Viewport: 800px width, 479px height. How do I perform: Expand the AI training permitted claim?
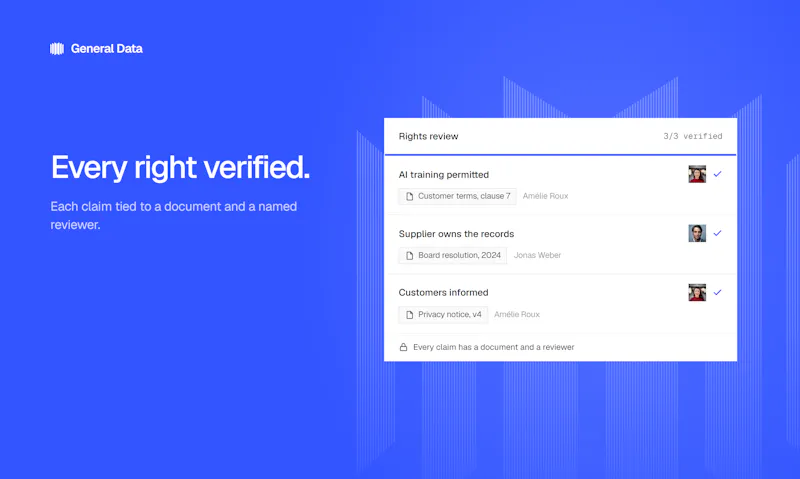click(x=443, y=174)
